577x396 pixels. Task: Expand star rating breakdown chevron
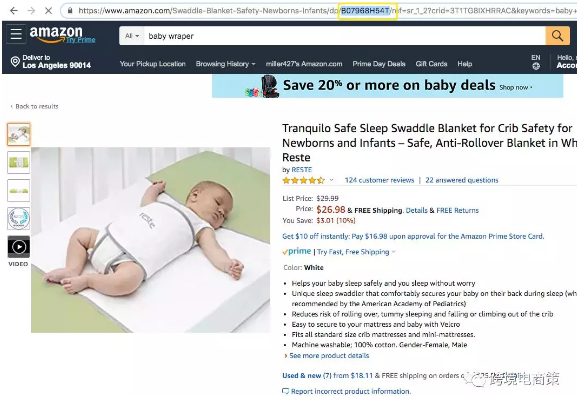(331, 180)
